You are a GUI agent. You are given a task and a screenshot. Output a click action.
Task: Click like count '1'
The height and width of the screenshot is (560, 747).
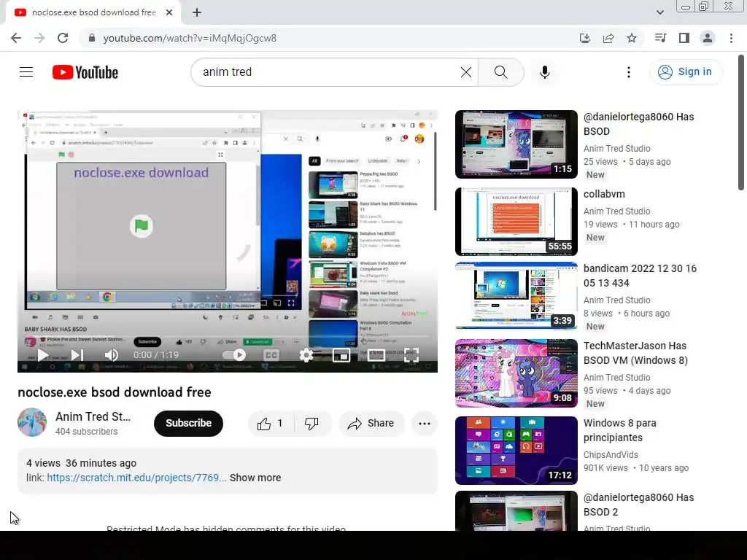pyautogui.click(x=279, y=424)
